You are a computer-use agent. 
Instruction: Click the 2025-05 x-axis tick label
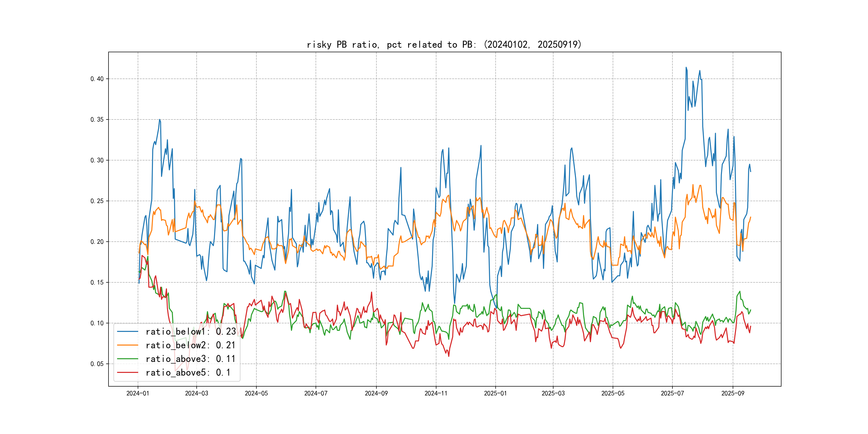tap(613, 394)
